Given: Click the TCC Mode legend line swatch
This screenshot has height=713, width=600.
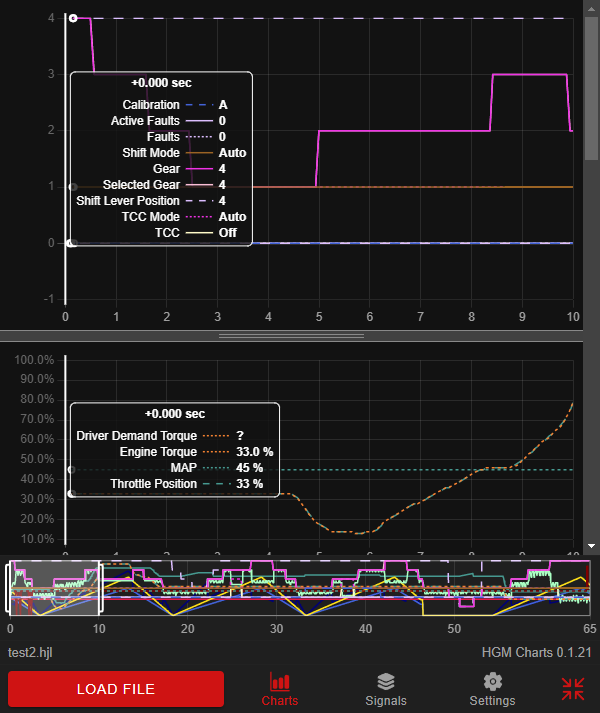Looking at the screenshot, I should pyautogui.click(x=199, y=217).
